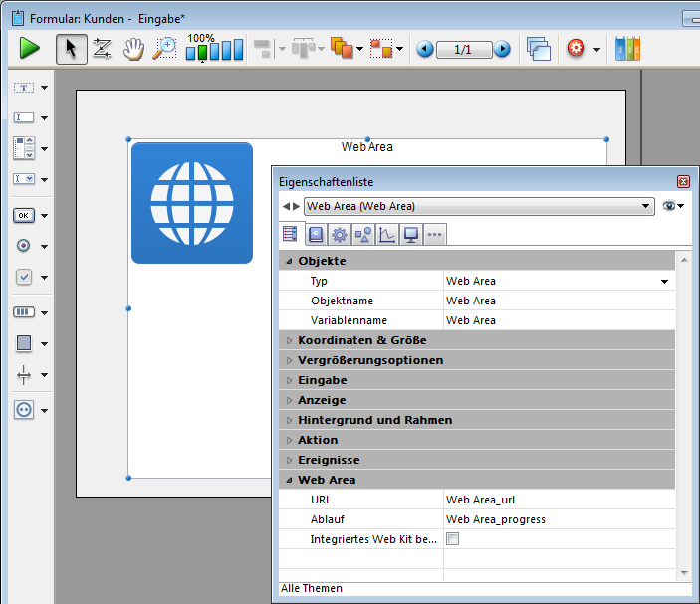Choose the magnifier zoom tool
Screen dimensions: 700x604
[x=164, y=48]
